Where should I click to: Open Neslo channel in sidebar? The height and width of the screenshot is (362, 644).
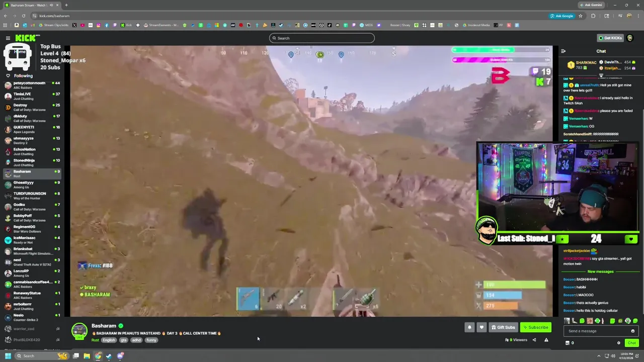31,317
